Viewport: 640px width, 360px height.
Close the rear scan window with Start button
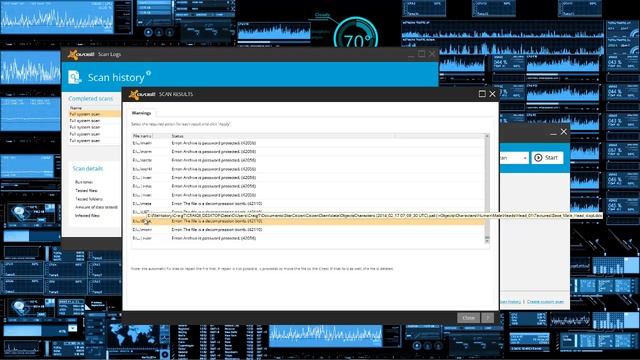point(564,131)
